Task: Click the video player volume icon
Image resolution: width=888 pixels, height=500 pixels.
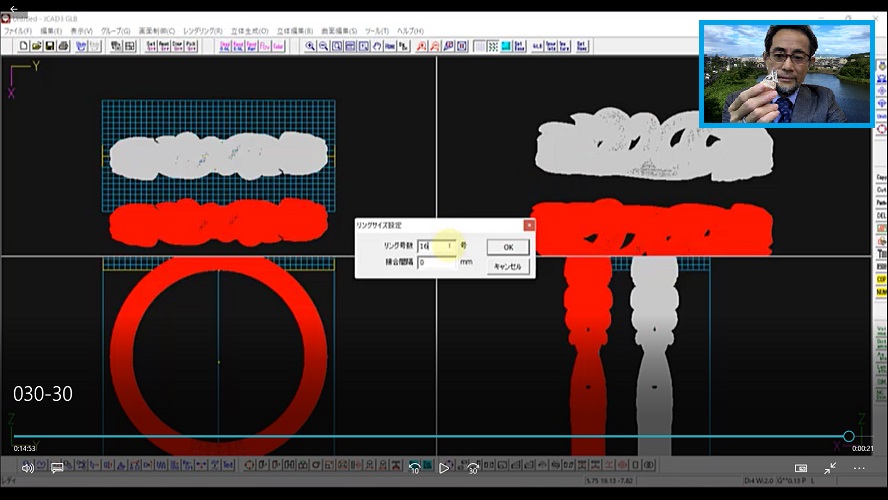Action: click(27, 468)
